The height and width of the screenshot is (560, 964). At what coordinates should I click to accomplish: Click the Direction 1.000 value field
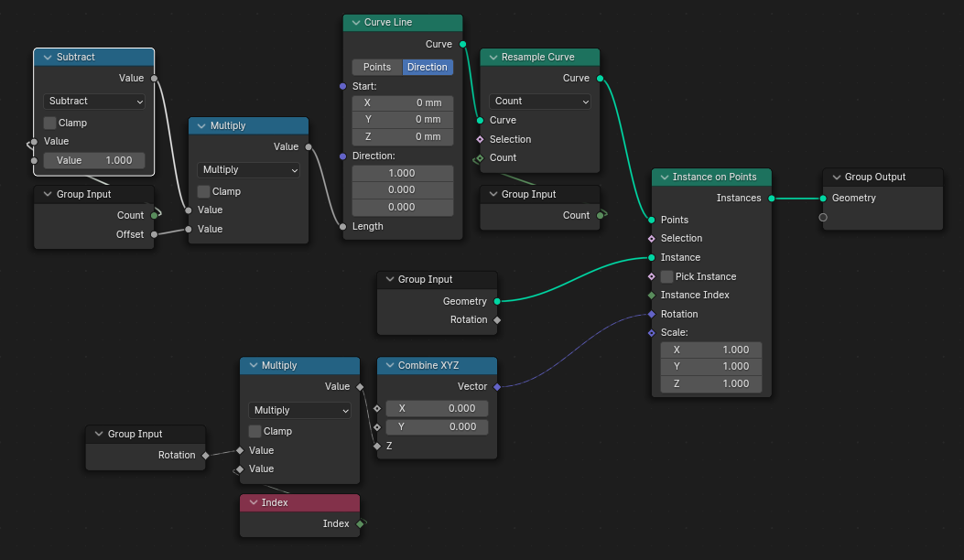click(x=403, y=173)
